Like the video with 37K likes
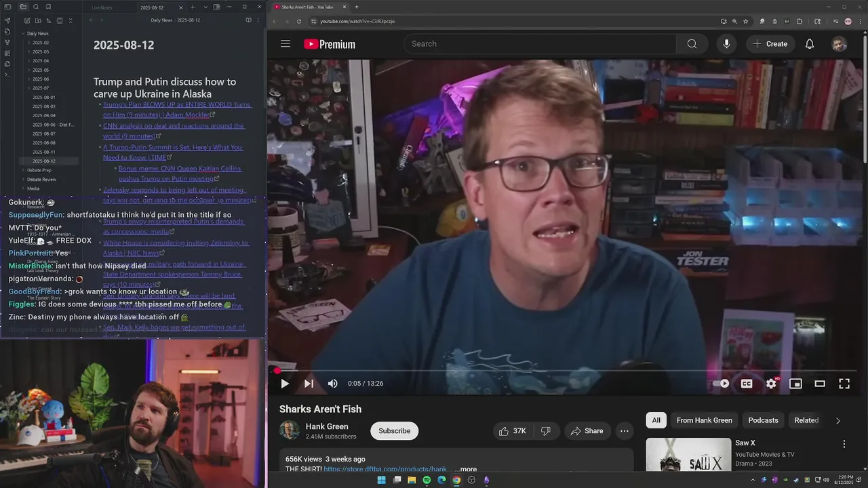This screenshot has width=868, height=488. pyautogui.click(x=513, y=431)
